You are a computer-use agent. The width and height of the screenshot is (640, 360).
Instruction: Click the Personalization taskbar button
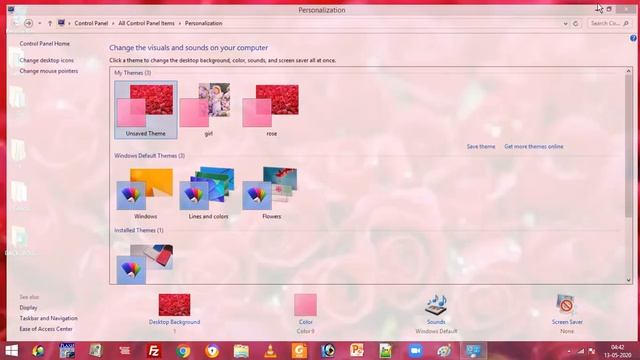point(473,351)
